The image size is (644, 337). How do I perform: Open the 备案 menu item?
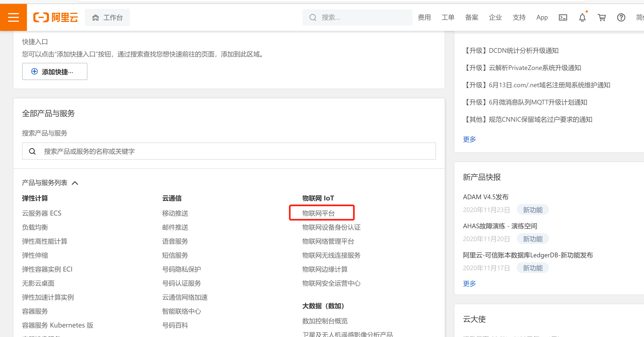(471, 17)
